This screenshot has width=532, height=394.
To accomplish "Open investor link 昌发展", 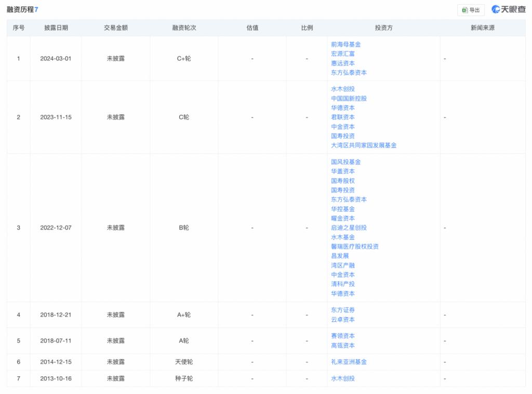I will [x=340, y=256].
